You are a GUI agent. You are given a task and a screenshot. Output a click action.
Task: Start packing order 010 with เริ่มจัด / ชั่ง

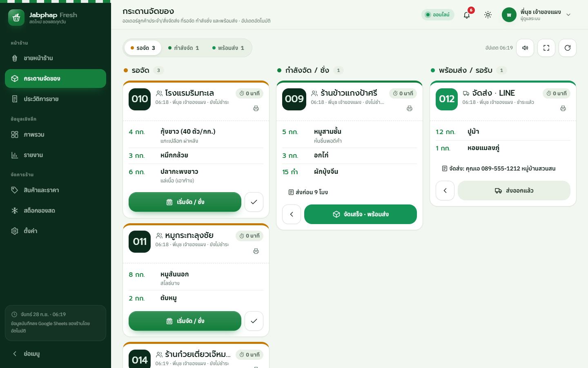(x=185, y=202)
